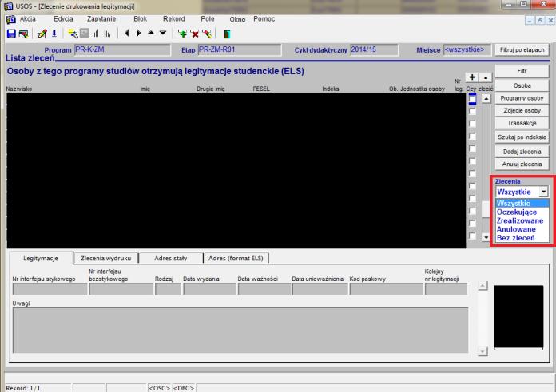Click the minus button above Czy zlecić
Screen dimensions: 556x392
486,77
